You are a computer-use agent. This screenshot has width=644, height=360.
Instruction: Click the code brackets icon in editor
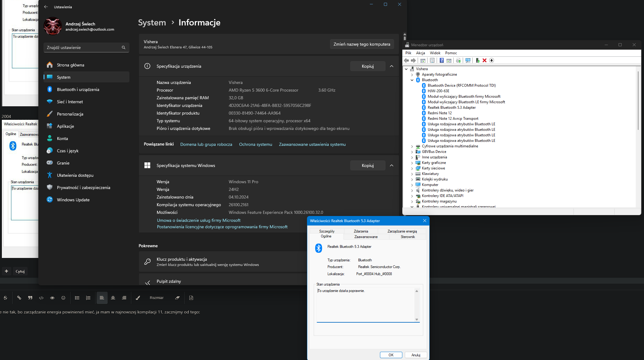tap(41, 297)
